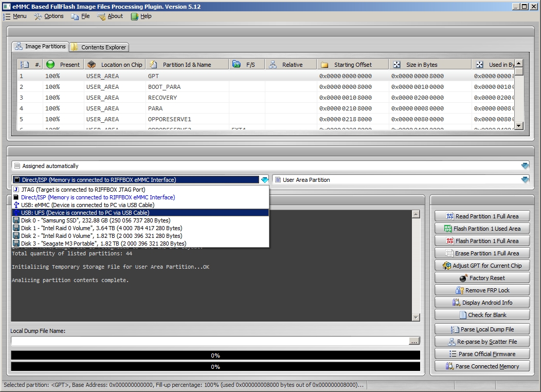
Task: Open the Assigned automatically dropdown
Action: tap(525, 165)
